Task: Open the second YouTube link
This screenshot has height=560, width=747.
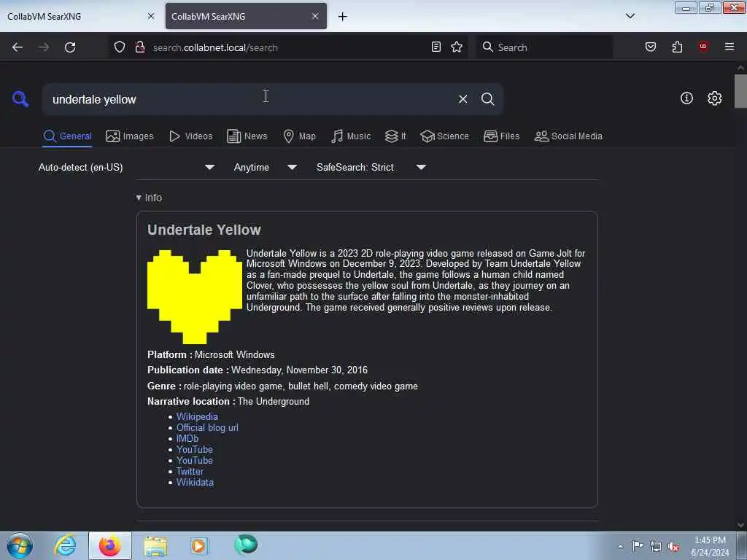Action: (x=194, y=461)
